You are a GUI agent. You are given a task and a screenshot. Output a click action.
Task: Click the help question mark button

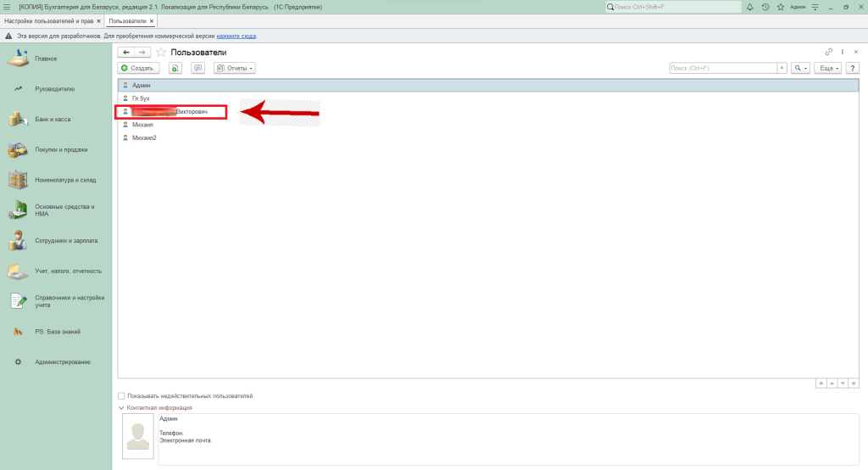coord(854,68)
